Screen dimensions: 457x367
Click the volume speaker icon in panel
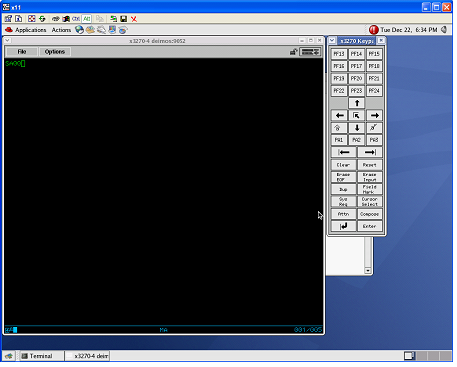coord(444,30)
